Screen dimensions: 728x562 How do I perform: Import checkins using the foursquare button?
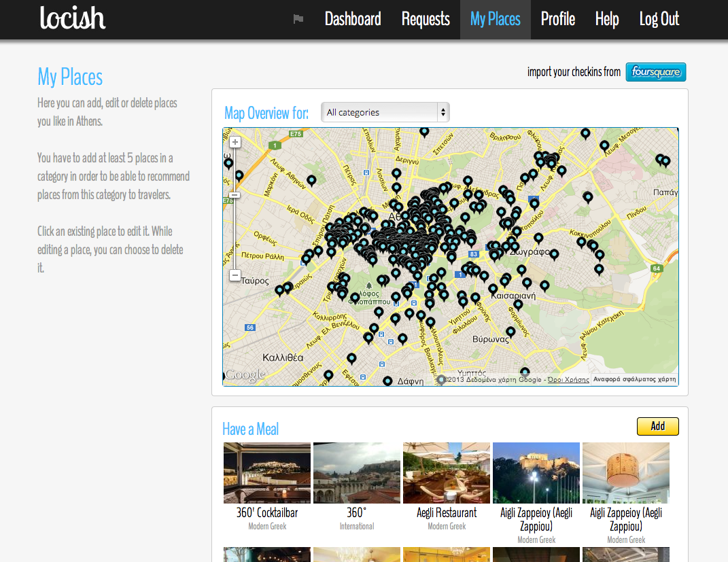pos(655,72)
